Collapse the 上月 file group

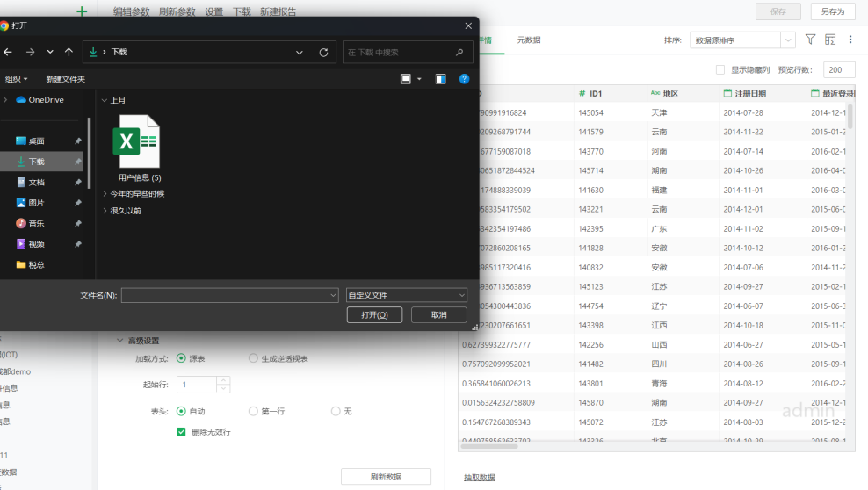coord(104,100)
